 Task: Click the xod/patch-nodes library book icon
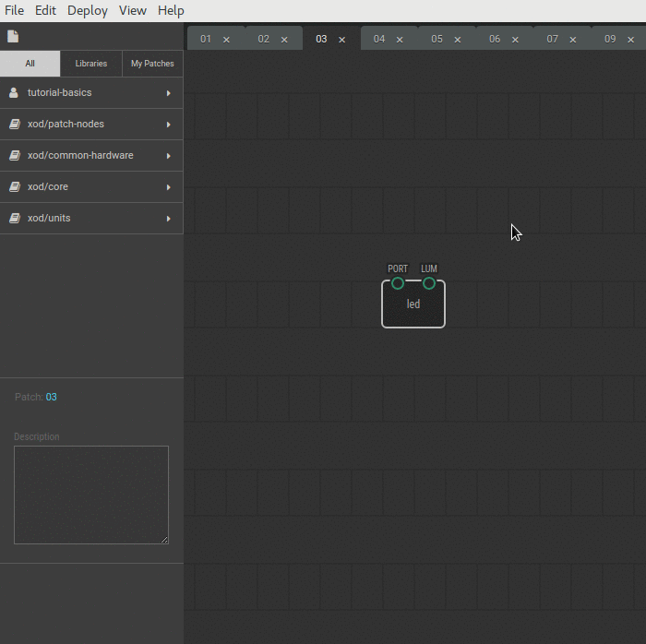click(x=14, y=125)
